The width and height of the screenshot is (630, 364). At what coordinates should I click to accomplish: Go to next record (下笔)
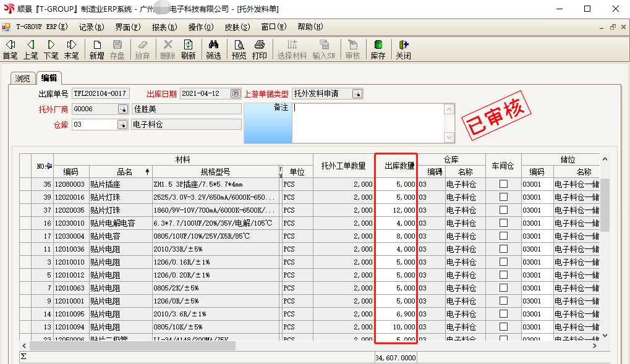click(51, 49)
